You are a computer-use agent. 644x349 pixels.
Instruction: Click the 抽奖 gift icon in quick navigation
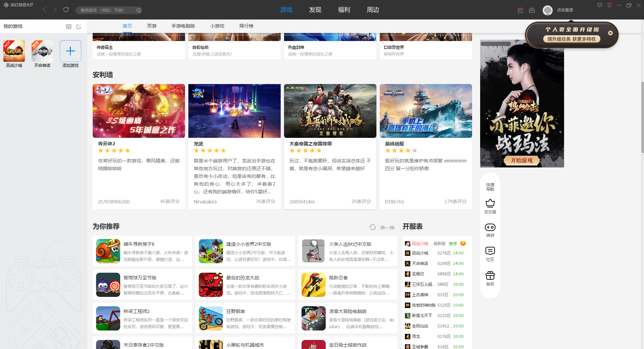[490, 275]
